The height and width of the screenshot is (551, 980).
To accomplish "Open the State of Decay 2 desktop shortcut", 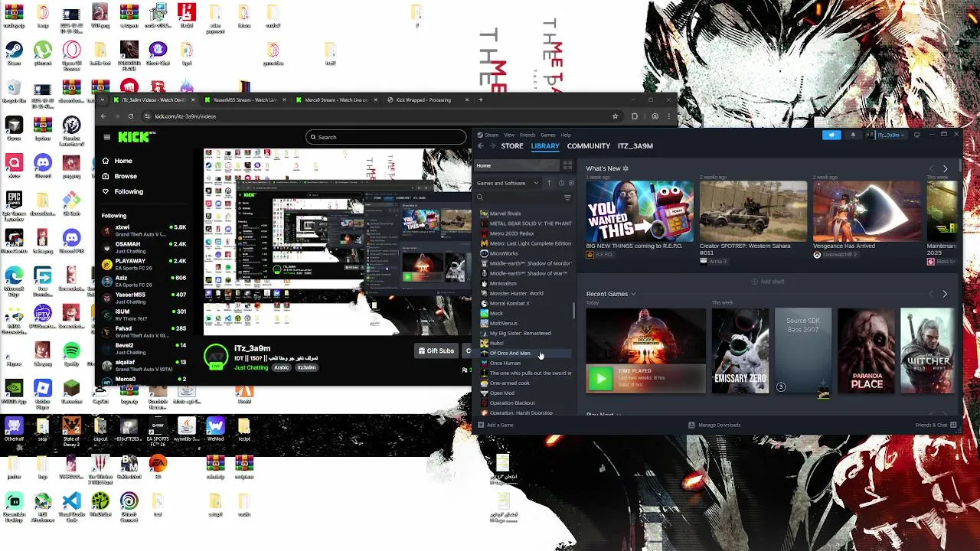I will (71, 429).
